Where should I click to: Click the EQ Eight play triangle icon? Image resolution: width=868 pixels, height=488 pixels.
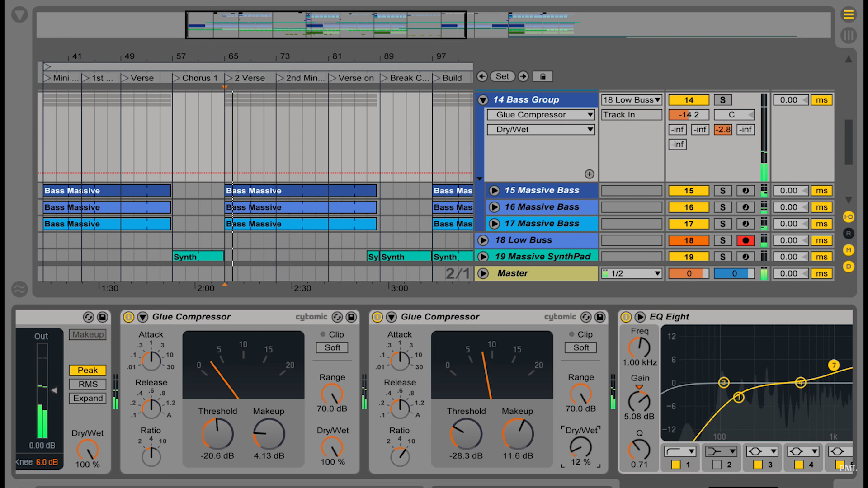pyautogui.click(x=640, y=317)
